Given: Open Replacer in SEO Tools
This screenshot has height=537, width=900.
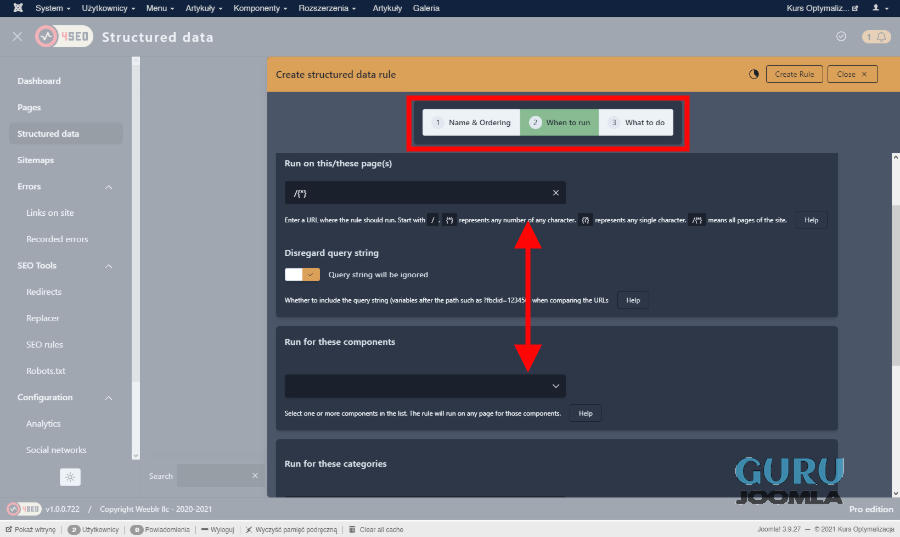Looking at the screenshot, I should (x=42, y=318).
